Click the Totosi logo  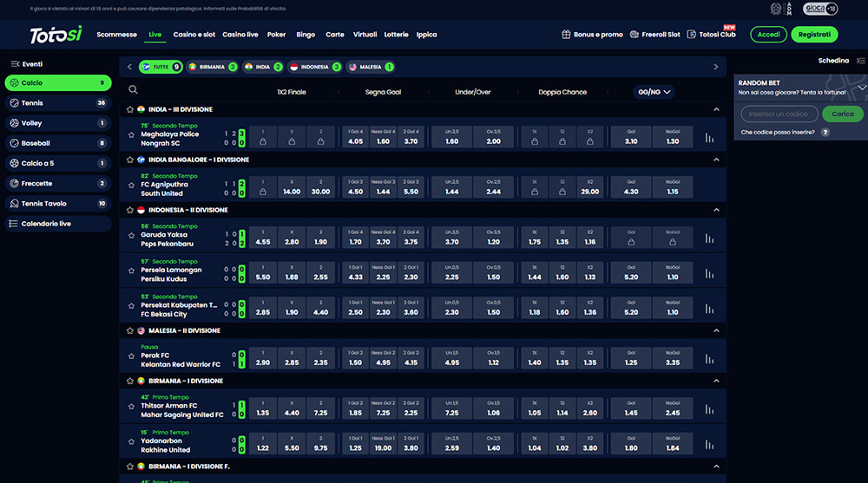click(x=56, y=35)
